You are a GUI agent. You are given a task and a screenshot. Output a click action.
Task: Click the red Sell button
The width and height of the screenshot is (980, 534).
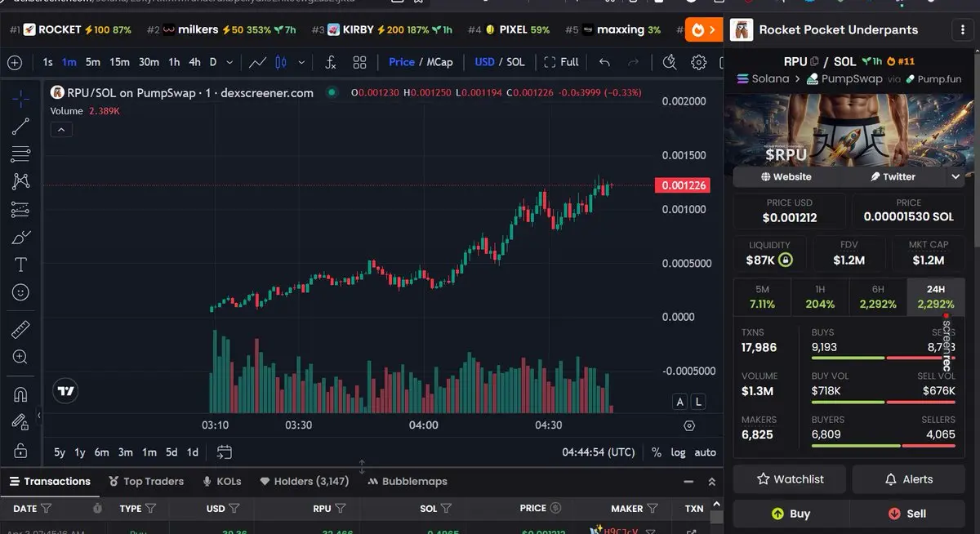pyautogui.click(x=907, y=514)
